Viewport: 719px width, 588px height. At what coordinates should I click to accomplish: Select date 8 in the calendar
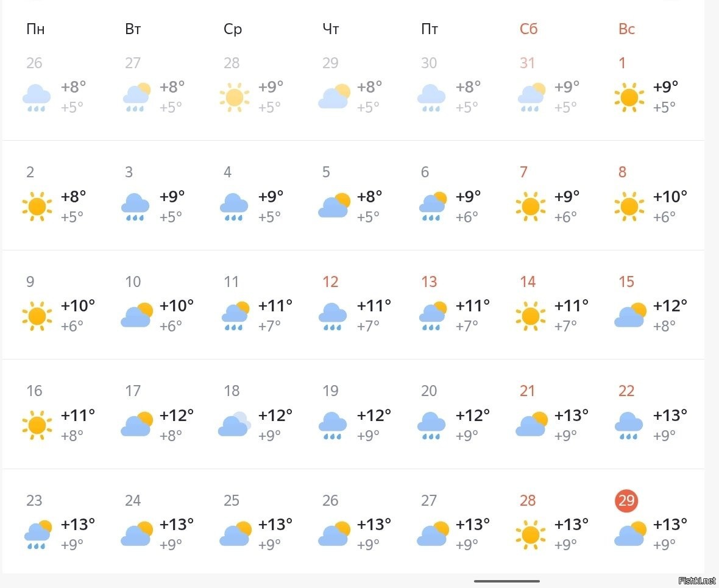[x=622, y=172]
